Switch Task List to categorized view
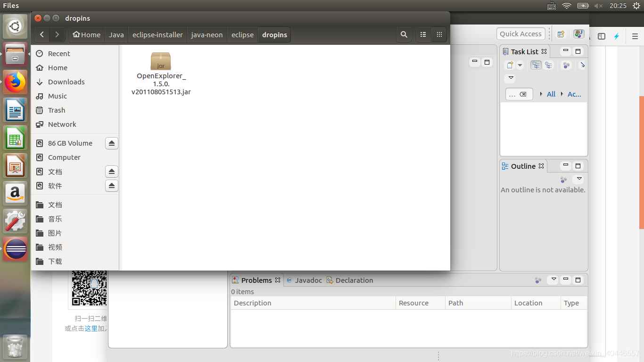 (x=536, y=65)
